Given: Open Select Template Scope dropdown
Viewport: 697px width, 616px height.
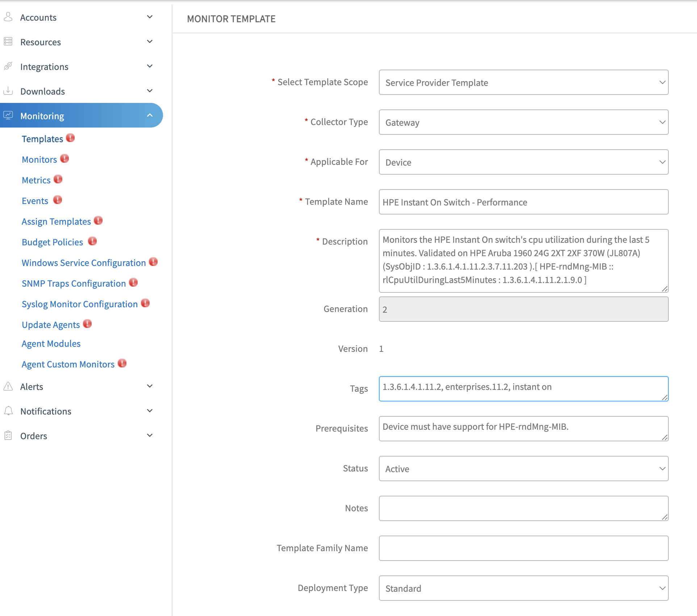Looking at the screenshot, I should (523, 83).
